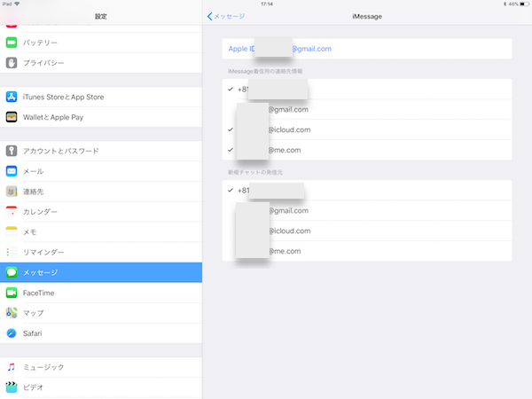Open マップ settings
Screen dimensions: 532x399
(101, 313)
